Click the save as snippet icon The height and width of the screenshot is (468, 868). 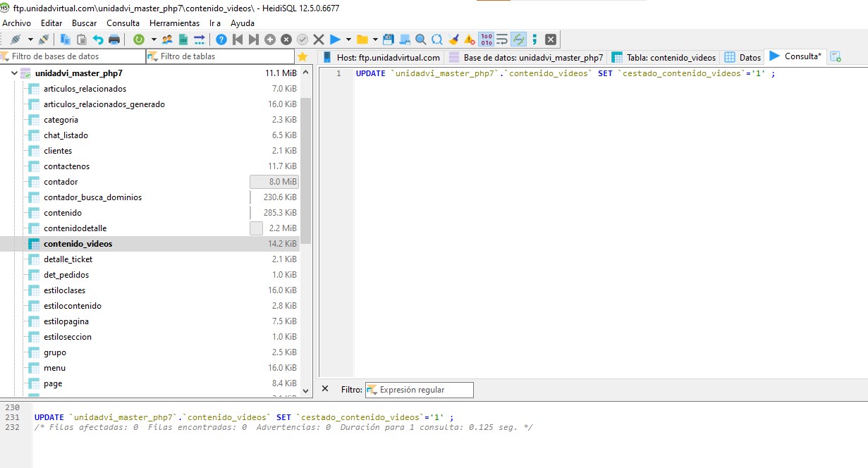405,39
